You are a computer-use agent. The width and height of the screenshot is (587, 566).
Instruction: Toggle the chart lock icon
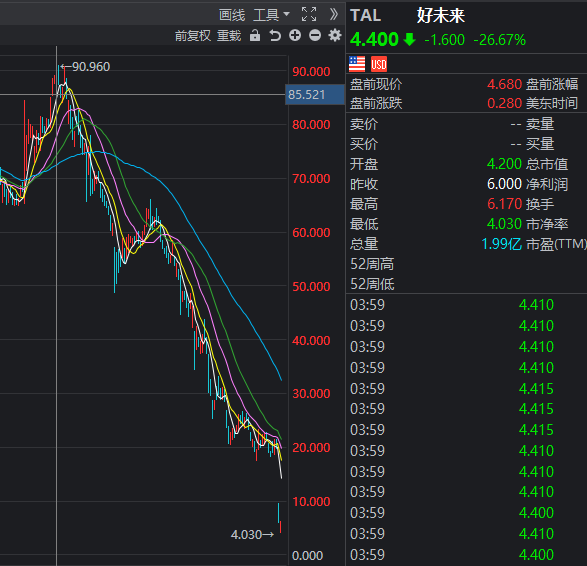(x=255, y=36)
